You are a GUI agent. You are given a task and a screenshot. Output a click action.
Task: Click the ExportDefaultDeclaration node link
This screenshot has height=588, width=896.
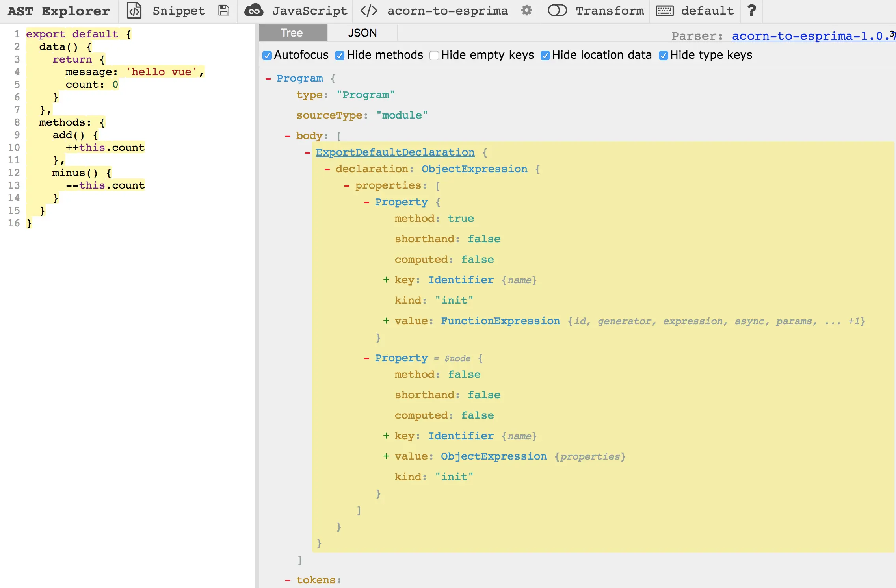pyautogui.click(x=395, y=152)
